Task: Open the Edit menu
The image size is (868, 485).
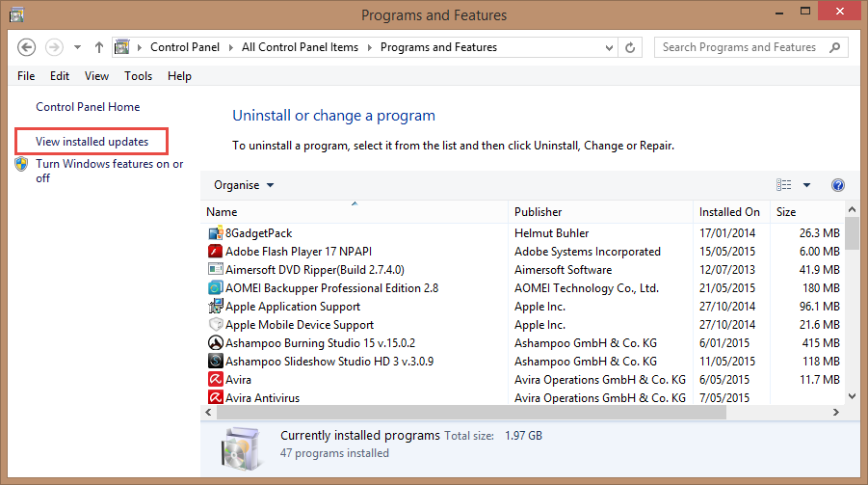Action: click(x=59, y=76)
